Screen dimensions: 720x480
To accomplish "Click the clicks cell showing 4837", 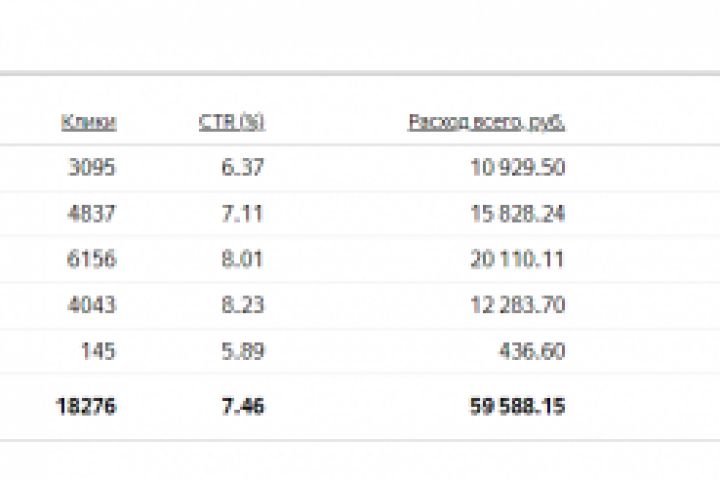I will [91, 214].
